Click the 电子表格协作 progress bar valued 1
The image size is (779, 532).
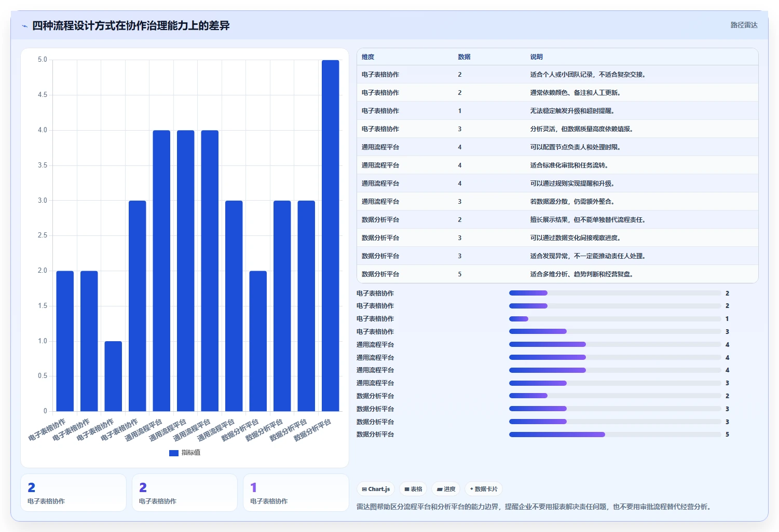[x=615, y=319]
